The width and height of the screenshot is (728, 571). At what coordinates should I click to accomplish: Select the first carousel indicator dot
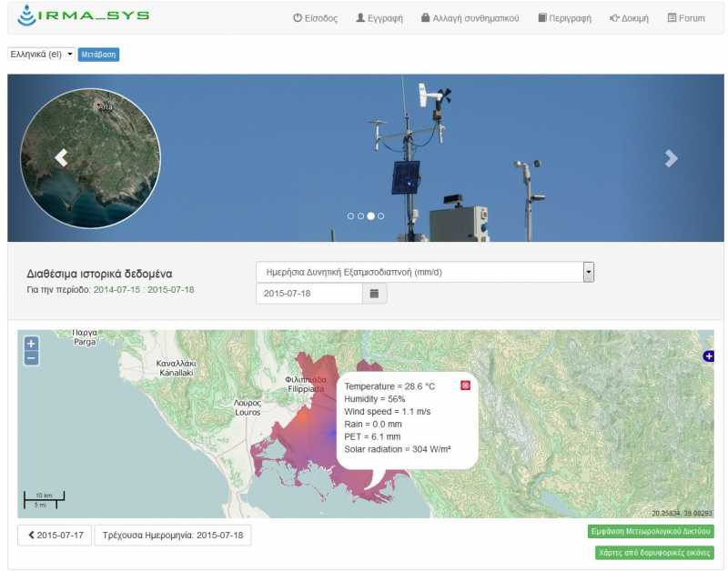(351, 216)
